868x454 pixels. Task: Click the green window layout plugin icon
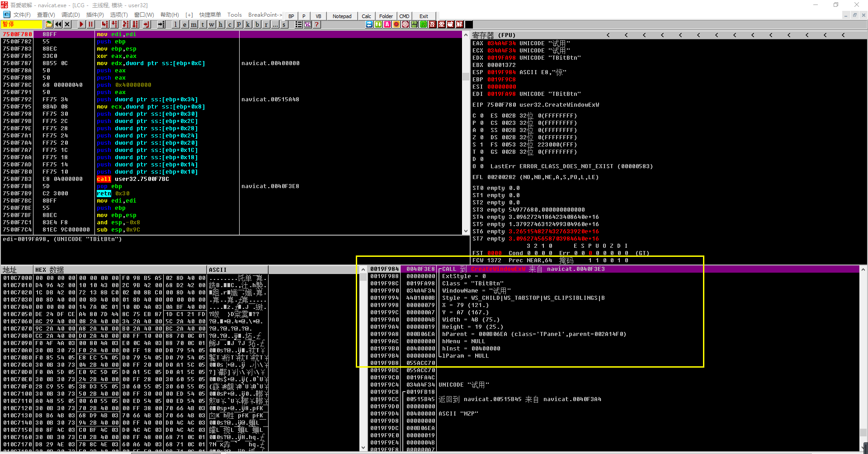click(424, 24)
